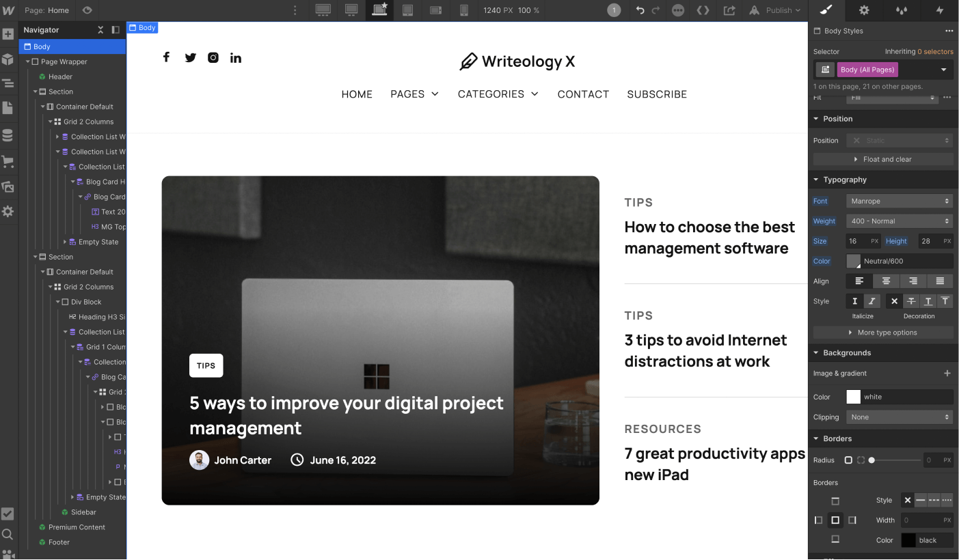Switch to tablet breakpoint view
The image size is (959, 560).
[407, 10]
